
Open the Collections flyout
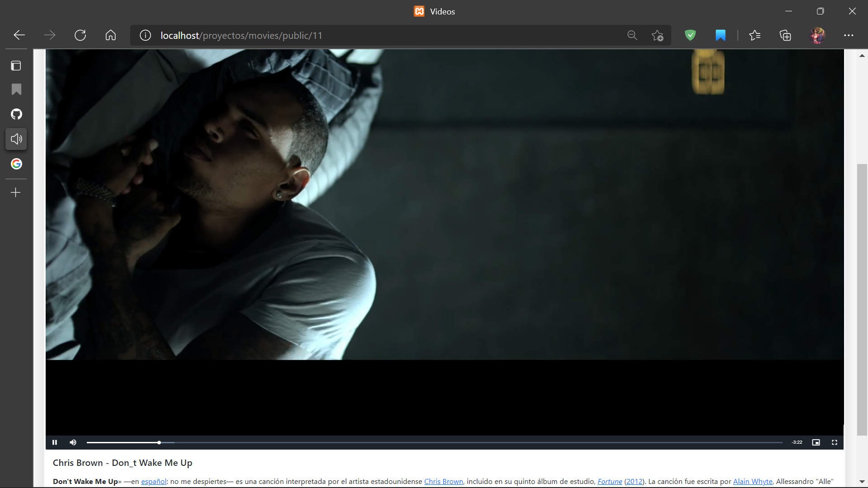pos(785,35)
